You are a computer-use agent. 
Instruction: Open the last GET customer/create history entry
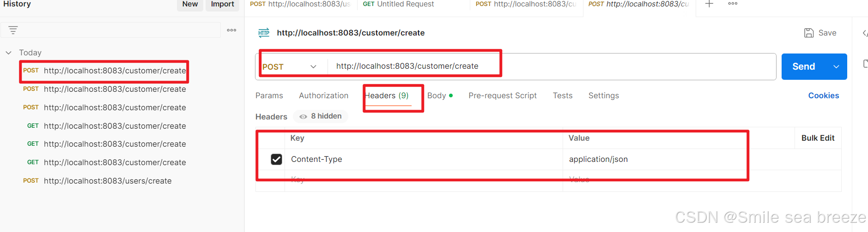pos(106,162)
